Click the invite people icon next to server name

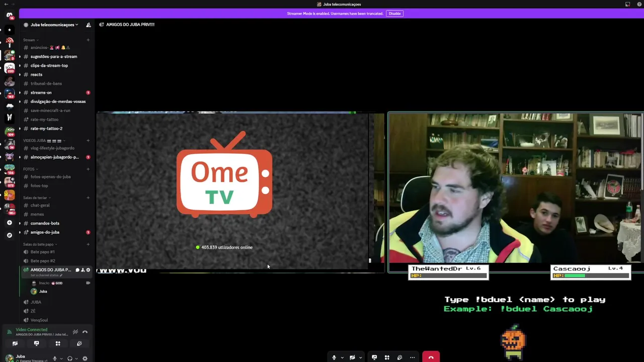(89, 25)
